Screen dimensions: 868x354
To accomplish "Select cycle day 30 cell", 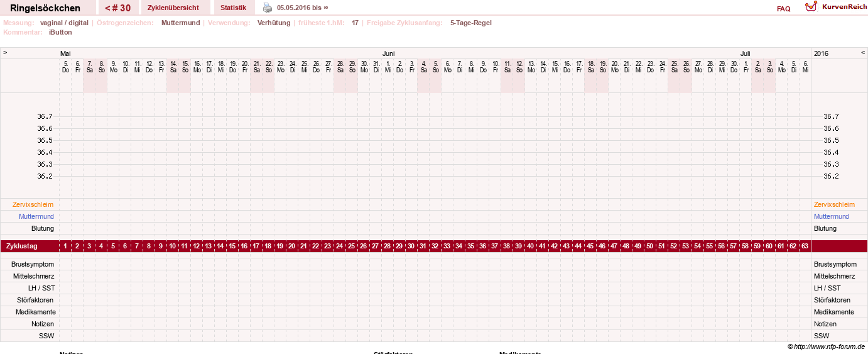I will (411, 246).
